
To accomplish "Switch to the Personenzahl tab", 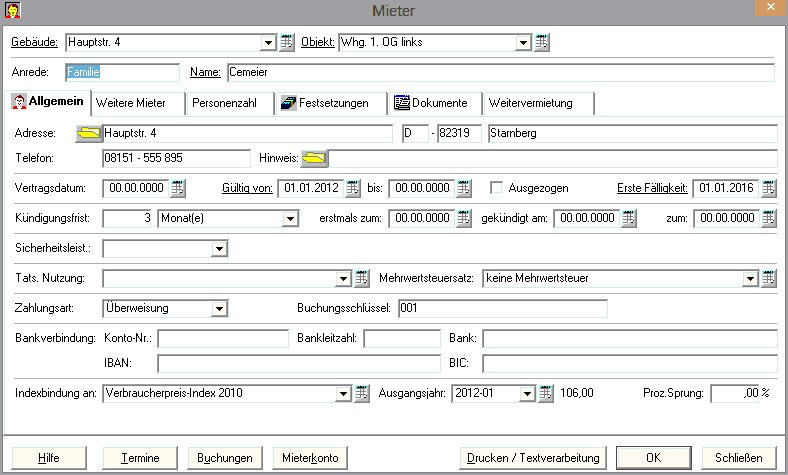I will click(x=230, y=104).
